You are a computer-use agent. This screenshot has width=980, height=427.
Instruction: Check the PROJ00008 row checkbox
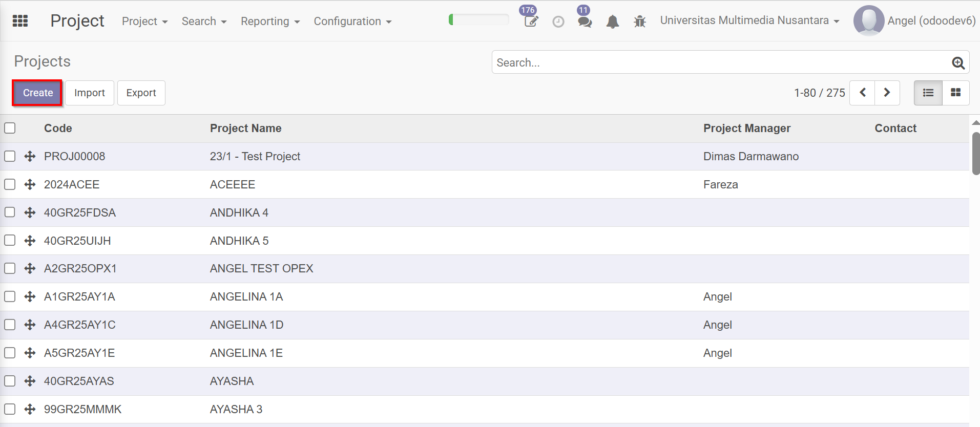coord(10,156)
